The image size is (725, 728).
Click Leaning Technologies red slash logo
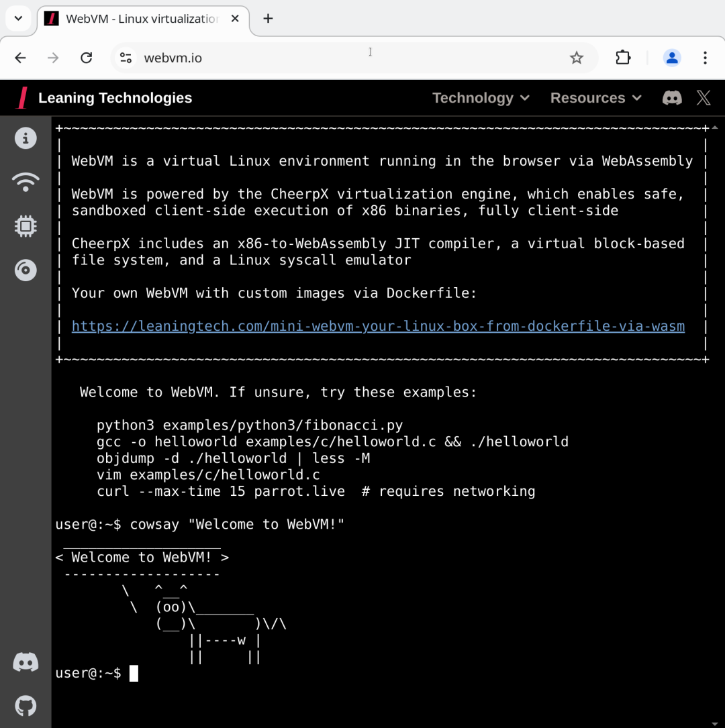click(22, 98)
